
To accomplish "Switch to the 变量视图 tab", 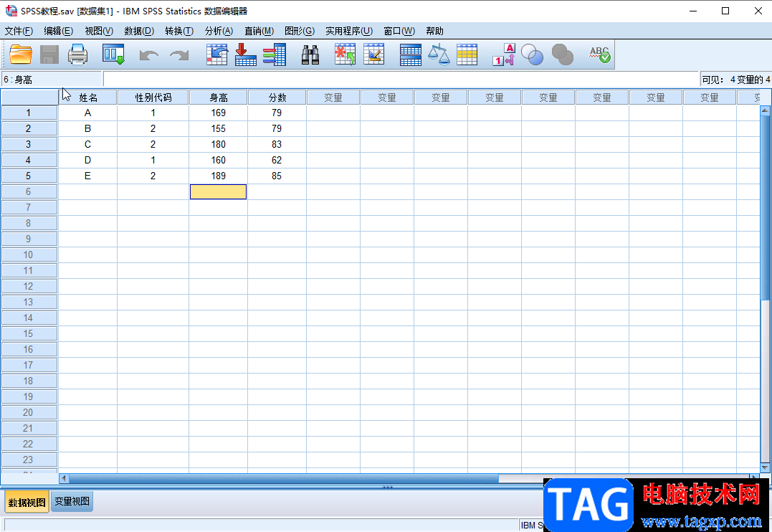I will (x=72, y=501).
